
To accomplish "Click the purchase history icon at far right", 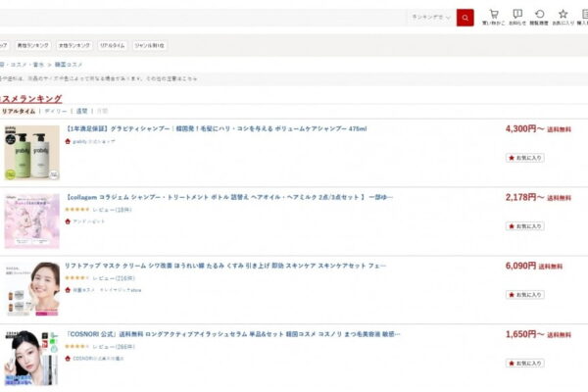I will pos(584,17).
